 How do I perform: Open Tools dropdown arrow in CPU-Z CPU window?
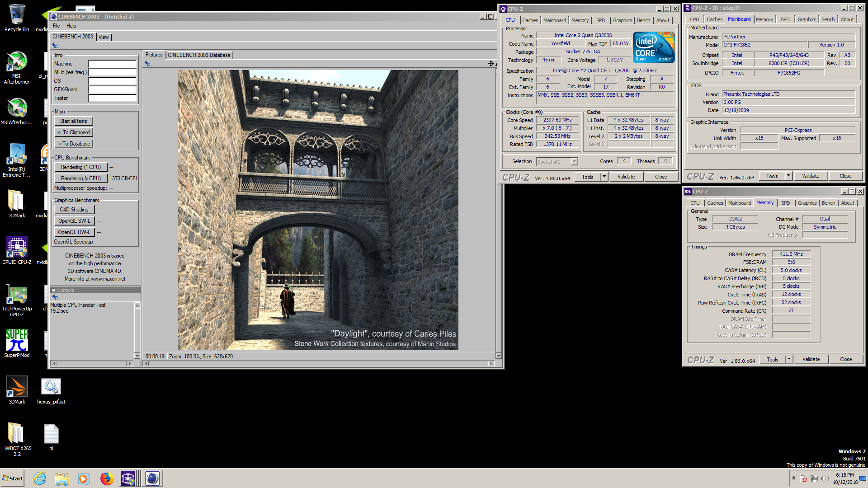pos(604,177)
